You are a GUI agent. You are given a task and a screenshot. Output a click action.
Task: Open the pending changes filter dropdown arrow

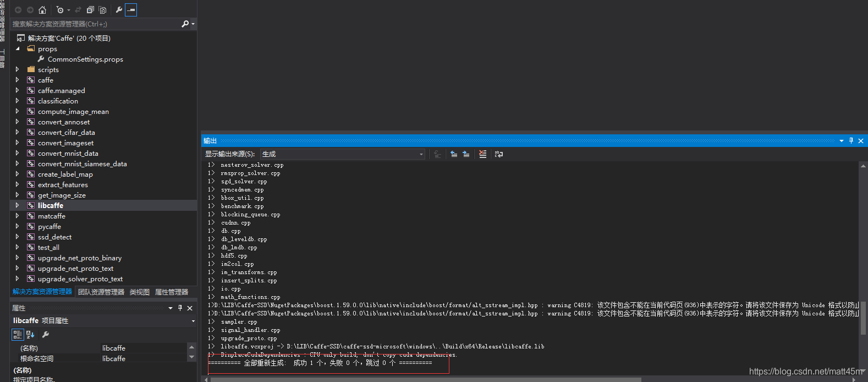coord(69,10)
